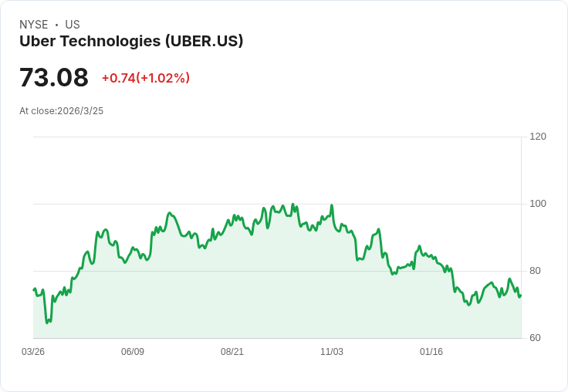This screenshot has width=568, height=392.
Task: Click the 120 y-axis label
Action: click(x=538, y=137)
